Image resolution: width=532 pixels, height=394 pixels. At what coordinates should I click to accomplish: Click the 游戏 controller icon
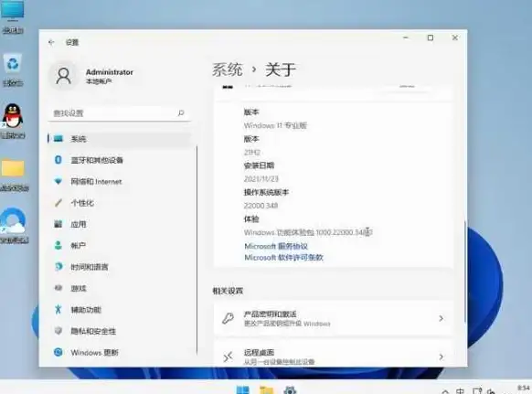coord(59,288)
